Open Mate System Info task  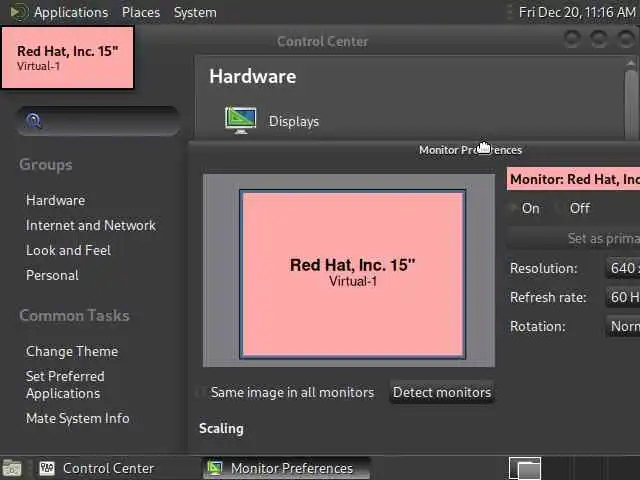[x=78, y=418]
